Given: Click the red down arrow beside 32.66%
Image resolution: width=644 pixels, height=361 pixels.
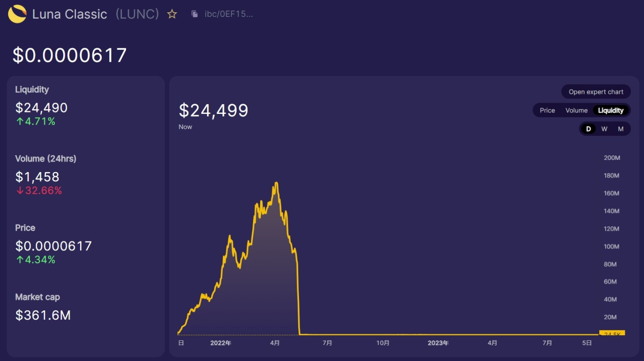Looking at the screenshot, I should 19,190.
